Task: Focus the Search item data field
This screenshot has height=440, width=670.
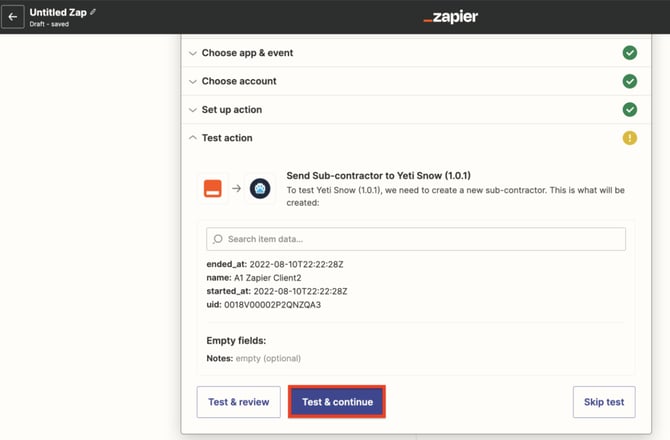Action: pos(420,239)
